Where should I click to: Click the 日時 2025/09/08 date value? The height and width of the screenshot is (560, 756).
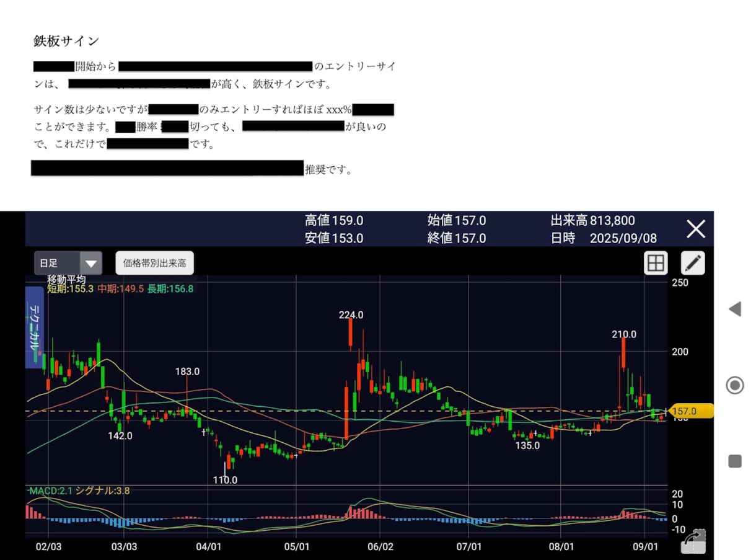tap(604, 238)
